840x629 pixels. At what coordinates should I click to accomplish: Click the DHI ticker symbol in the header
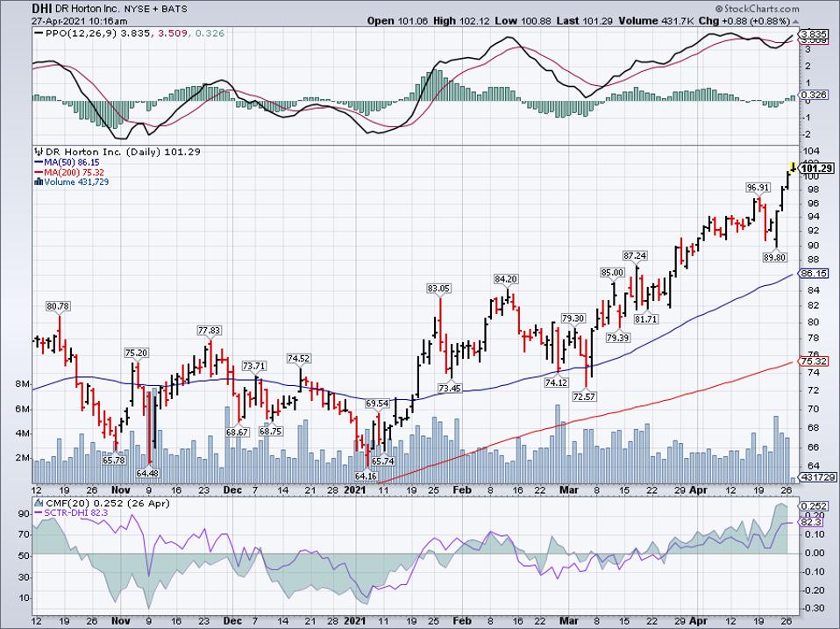pos(42,9)
